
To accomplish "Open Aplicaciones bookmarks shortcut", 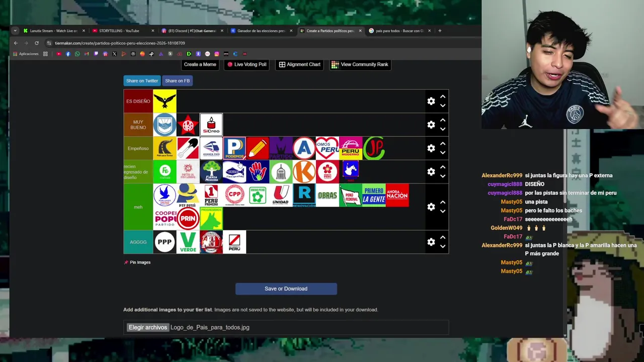I will point(26,54).
